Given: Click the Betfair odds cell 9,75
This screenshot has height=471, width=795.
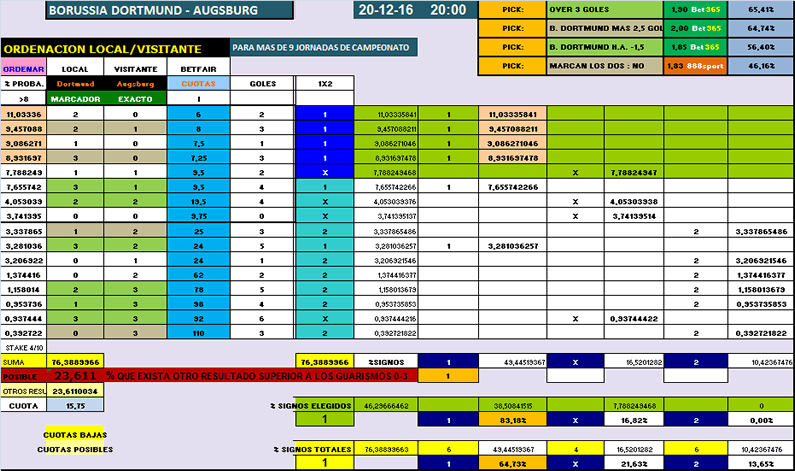Looking at the screenshot, I should tap(198, 216).
